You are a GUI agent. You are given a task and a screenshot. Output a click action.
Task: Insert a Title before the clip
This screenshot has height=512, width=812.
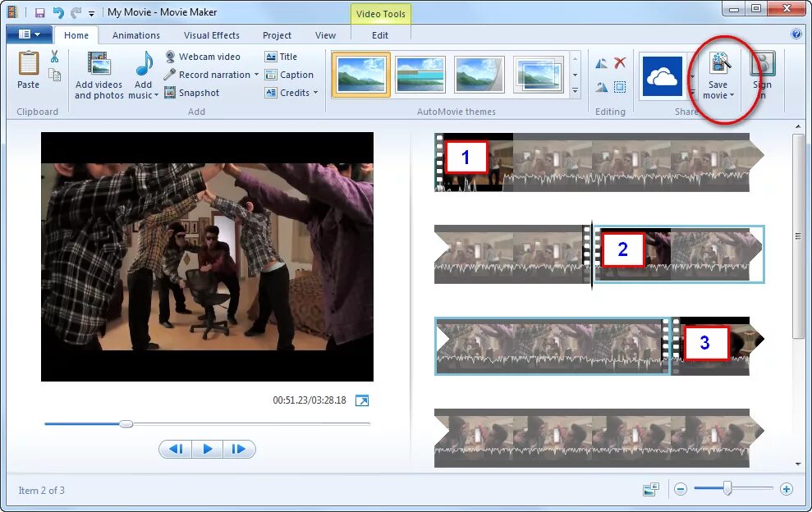point(281,57)
